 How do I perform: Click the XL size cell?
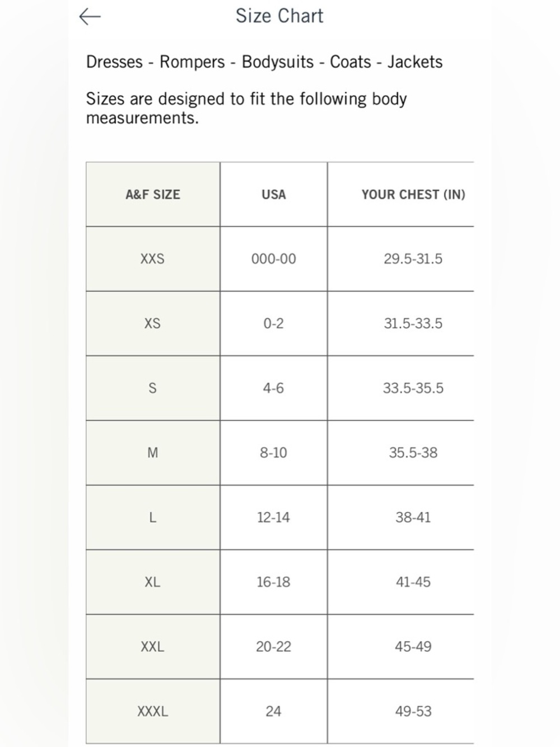[152, 582]
